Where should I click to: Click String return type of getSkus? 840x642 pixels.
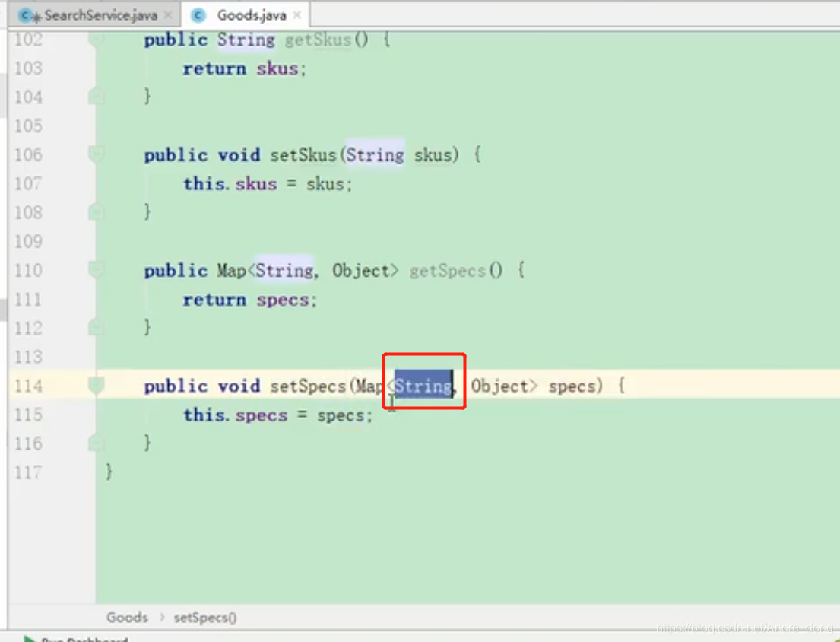pos(246,40)
